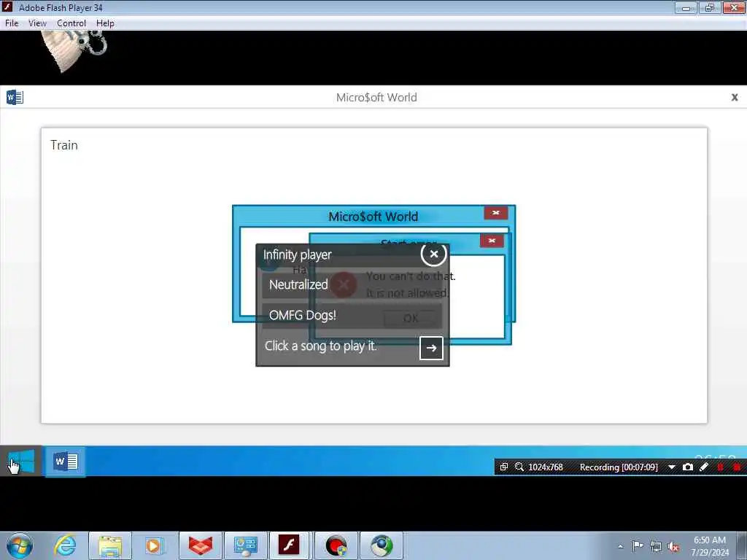Close the blue Micro$oft World dialog

coord(496,213)
